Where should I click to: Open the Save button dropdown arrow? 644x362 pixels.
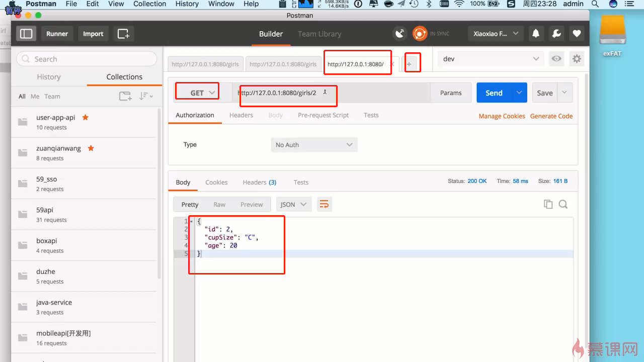(x=565, y=93)
